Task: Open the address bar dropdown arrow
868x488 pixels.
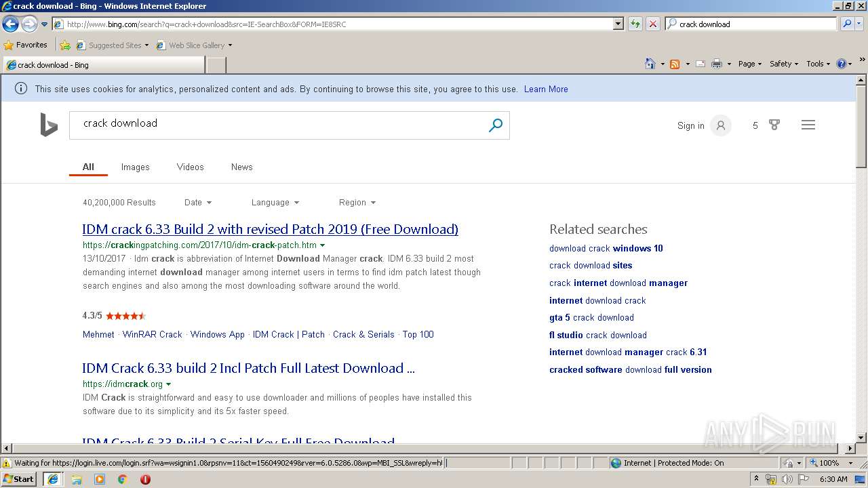Action: pyautogui.click(x=618, y=24)
